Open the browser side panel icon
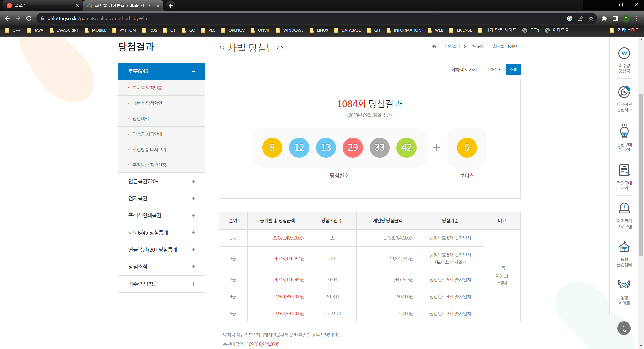Viewport: 644px width, 349px height. tap(615, 18)
